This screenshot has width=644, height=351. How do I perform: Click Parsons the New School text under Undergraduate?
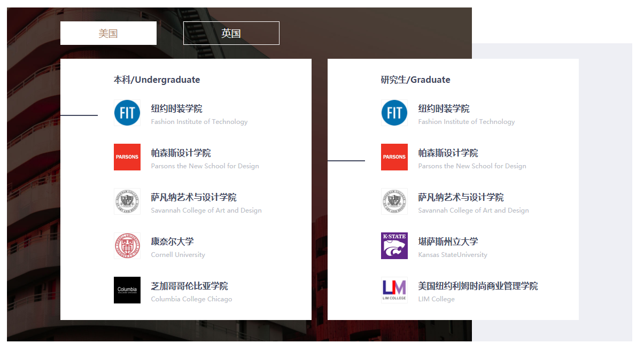pyautogui.click(x=205, y=166)
